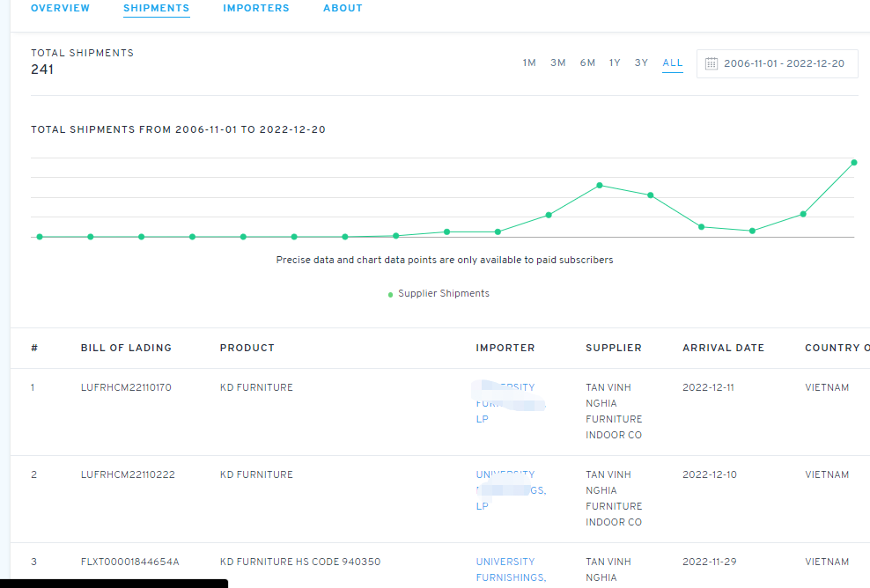Click the Product column header

coord(247,348)
